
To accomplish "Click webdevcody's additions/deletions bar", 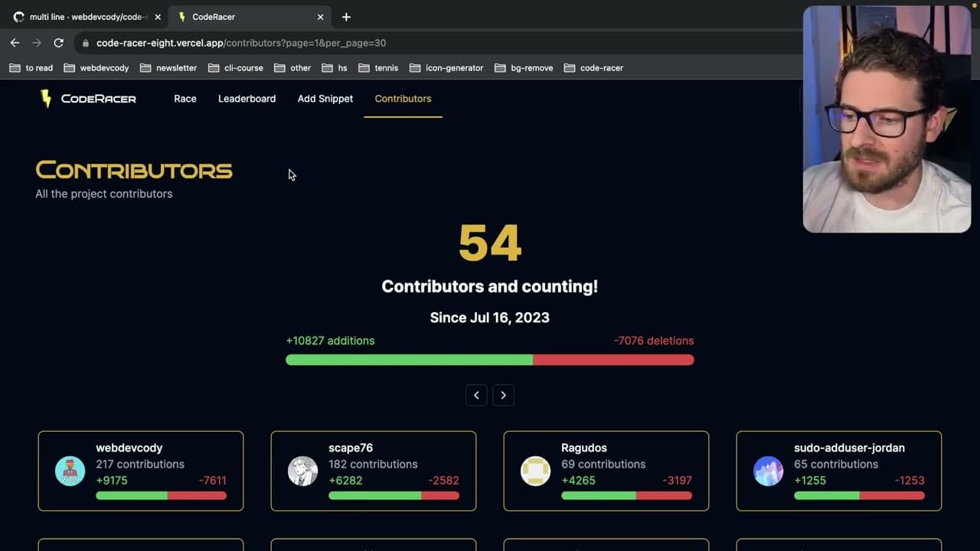I will tap(161, 496).
